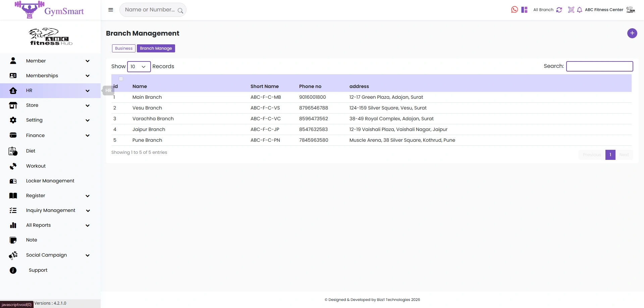Add a new branch with the plus button
This screenshot has height=308, width=644.
tap(632, 33)
